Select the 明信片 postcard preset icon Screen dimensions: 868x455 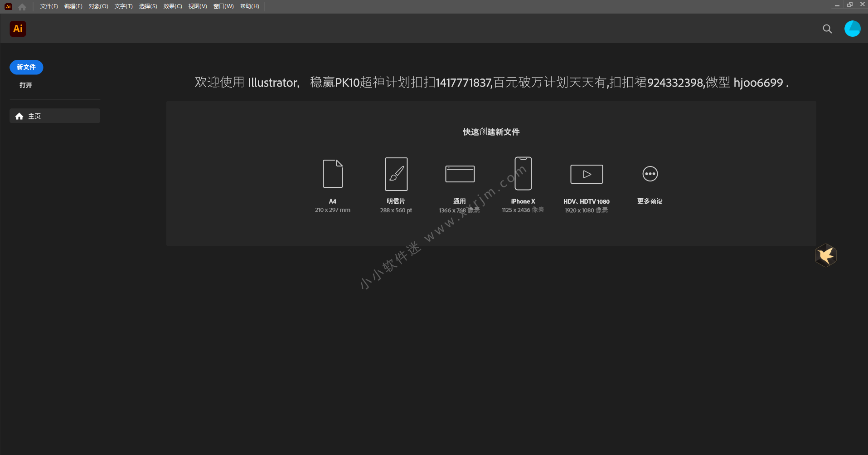(x=396, y=174)
